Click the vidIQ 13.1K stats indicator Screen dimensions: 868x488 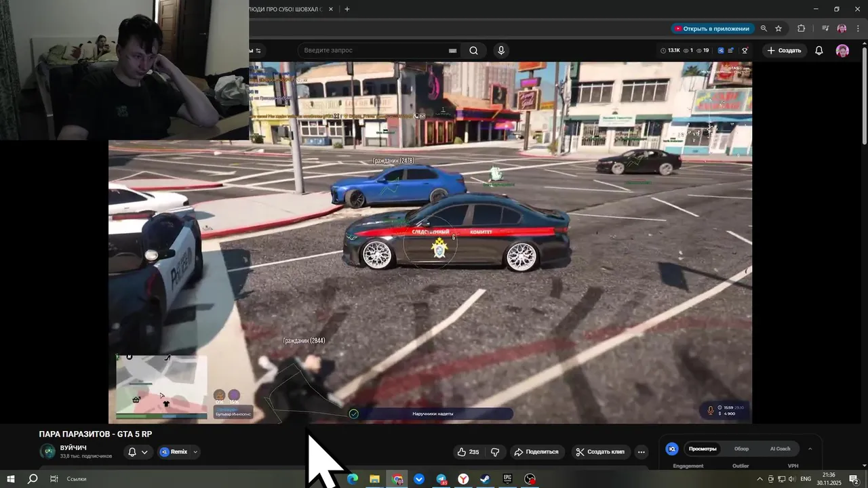coord(670,51)
